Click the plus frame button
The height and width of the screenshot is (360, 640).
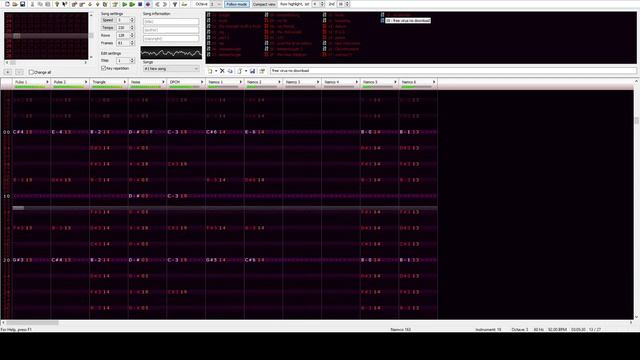(8, 72)
